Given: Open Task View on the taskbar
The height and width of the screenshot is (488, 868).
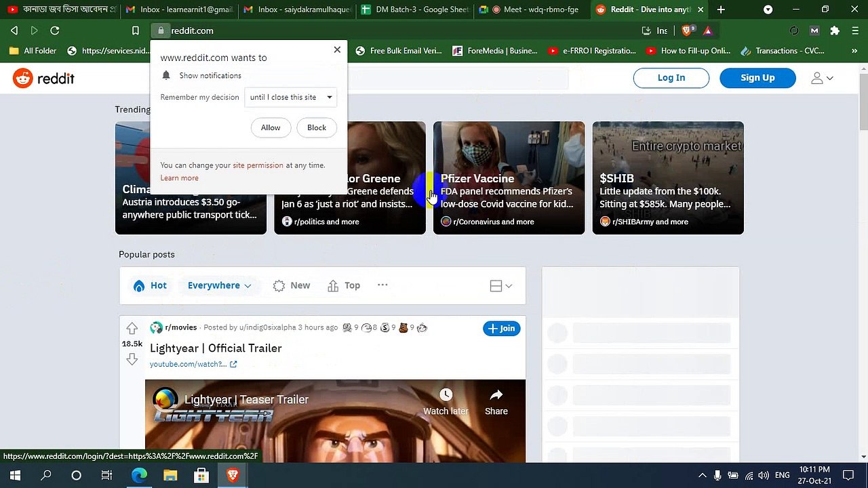Looking at the screenshot, I should point(106,476).
